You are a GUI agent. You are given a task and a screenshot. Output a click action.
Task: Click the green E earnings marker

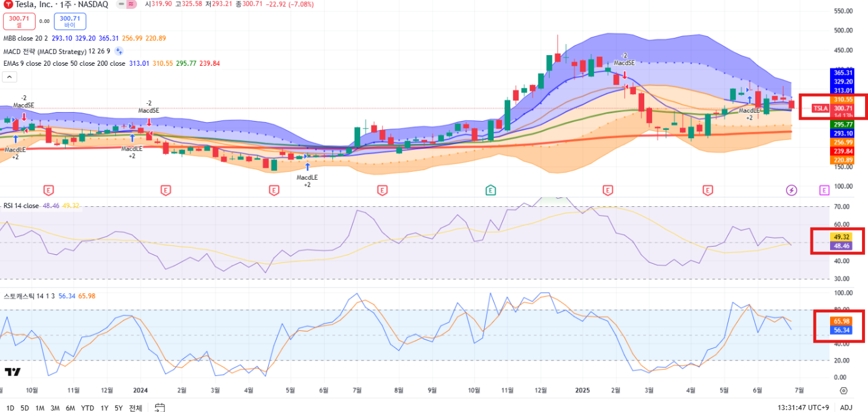pyautogui.click(x=491, y=190)
